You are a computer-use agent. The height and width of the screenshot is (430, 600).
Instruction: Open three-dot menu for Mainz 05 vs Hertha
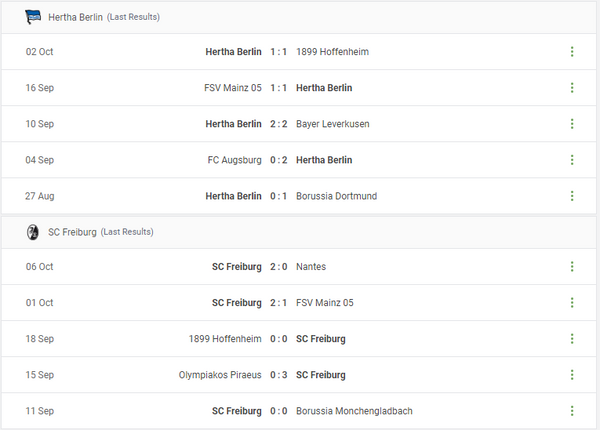coord(572,88)
